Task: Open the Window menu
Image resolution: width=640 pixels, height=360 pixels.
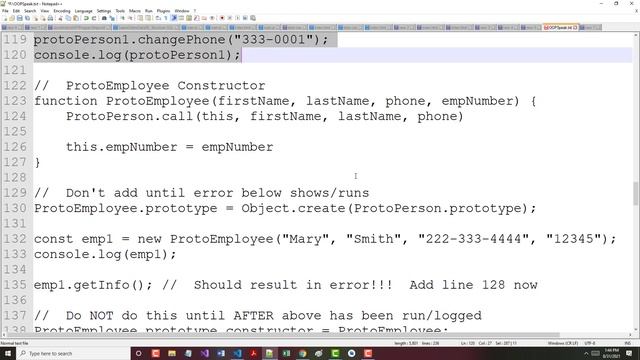Action: coord(182,11)
